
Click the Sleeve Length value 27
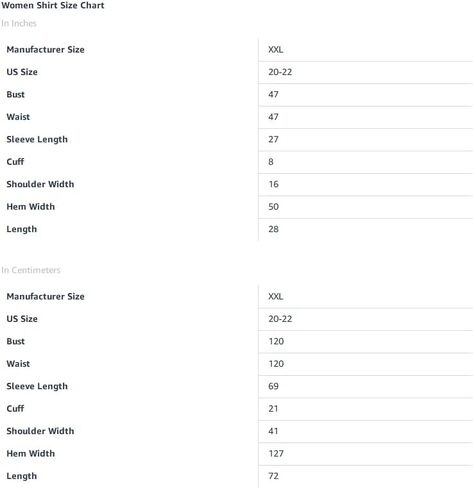(273, 139)
